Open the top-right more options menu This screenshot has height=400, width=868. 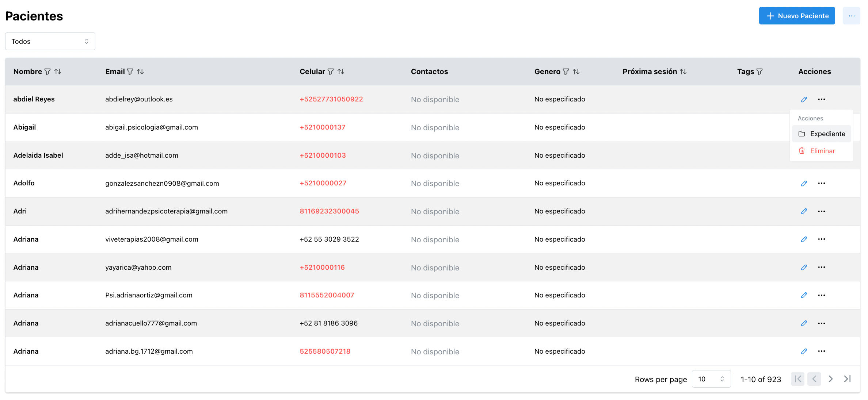click(852, 16)
